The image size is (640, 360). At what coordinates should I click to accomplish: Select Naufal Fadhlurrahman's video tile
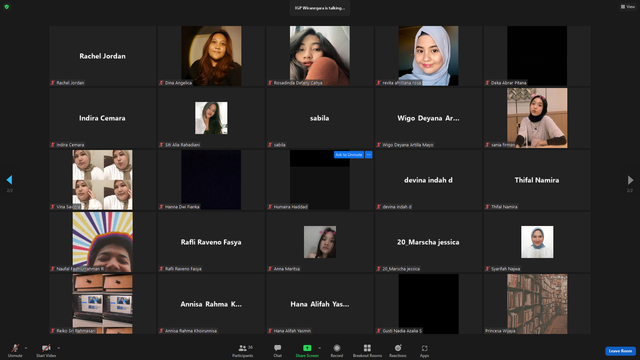(102, 242)
